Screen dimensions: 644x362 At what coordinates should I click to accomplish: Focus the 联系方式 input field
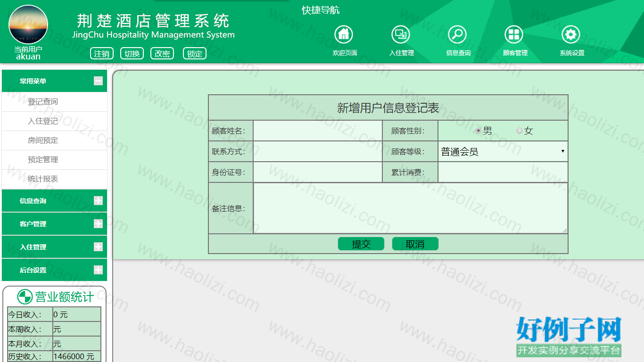[x=318, y=152]
